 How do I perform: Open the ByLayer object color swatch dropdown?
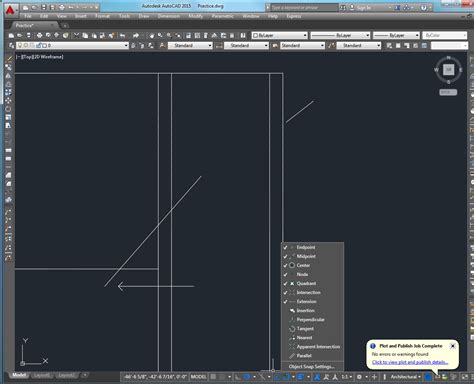(279, 35)
